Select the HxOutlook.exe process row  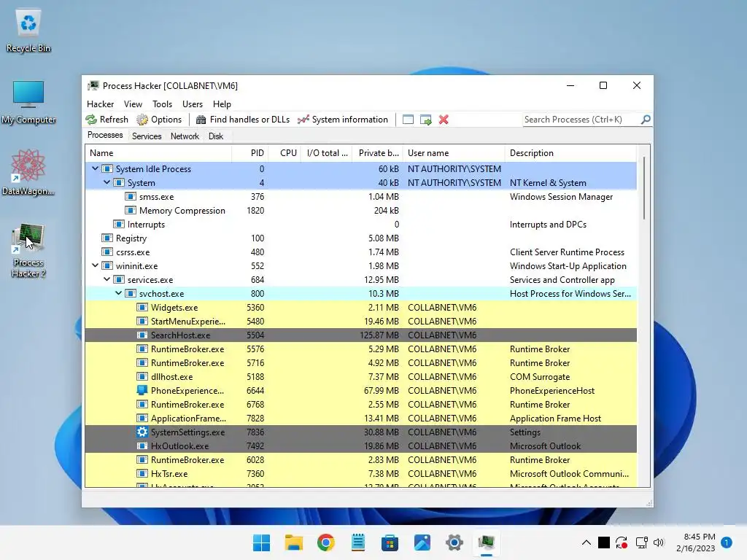tap(360, 446)
